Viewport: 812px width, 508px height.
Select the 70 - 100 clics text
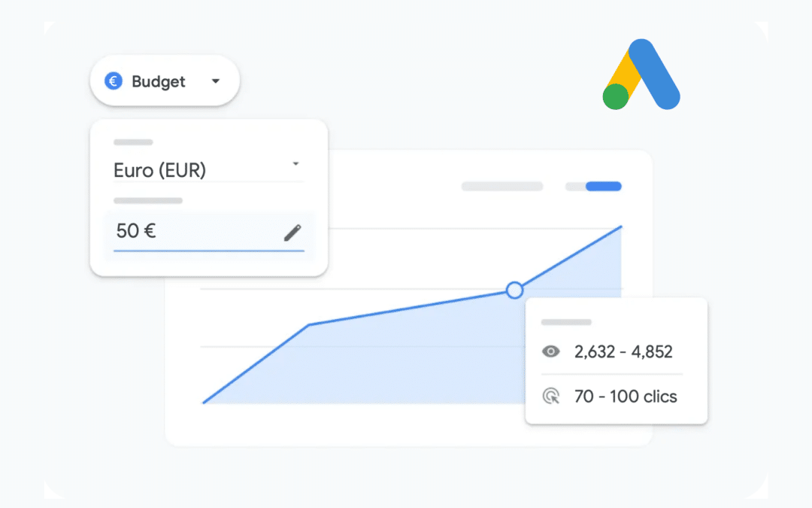click(x=626, y=396)
